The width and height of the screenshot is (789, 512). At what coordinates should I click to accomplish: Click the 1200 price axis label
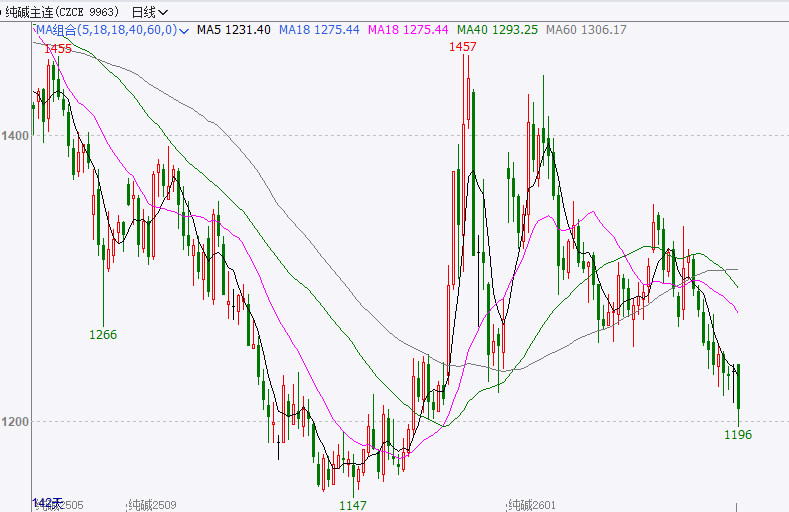coord(15,422)
